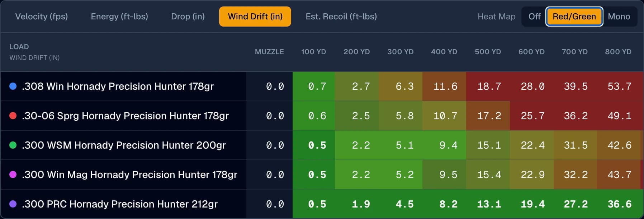Click the 22.4 cell at 600 yards
The width and height of the screenshot is (644, 219).
click(x=532, y=145)
